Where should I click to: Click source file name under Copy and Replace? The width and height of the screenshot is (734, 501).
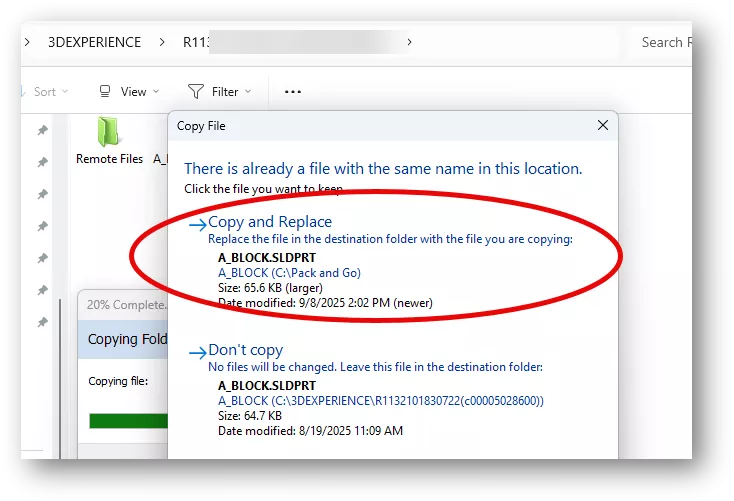coord(267,258)
